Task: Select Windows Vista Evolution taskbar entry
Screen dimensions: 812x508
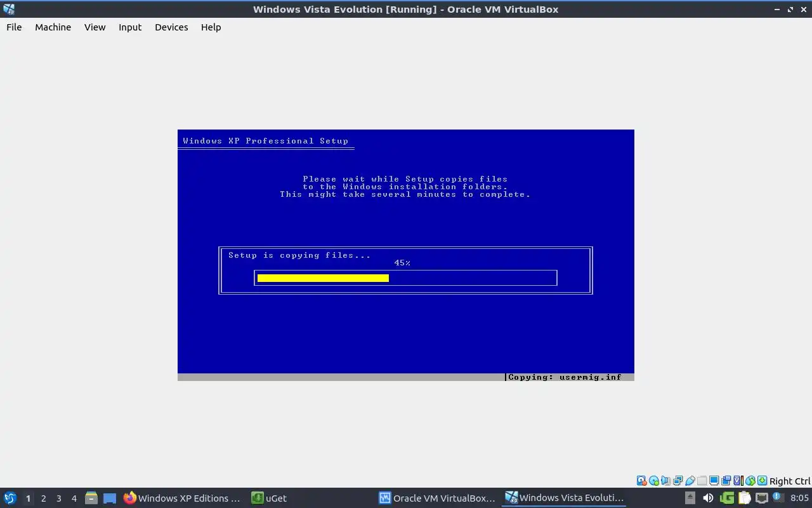Action: 564,498
